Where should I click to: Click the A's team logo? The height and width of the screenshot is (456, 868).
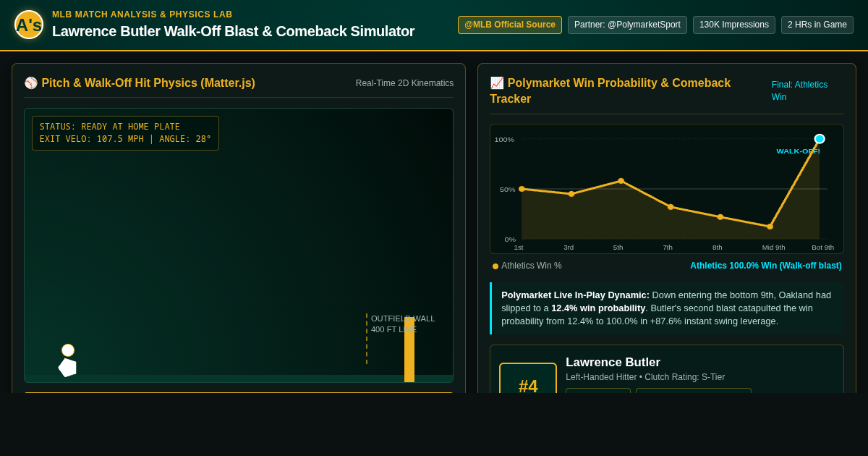29,25
